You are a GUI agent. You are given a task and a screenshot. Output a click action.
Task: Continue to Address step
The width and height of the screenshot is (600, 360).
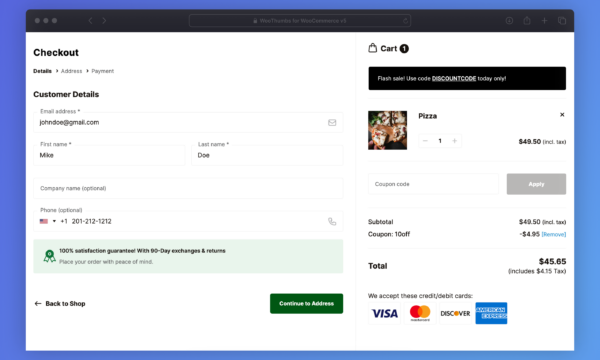click(x=307, y=303)
